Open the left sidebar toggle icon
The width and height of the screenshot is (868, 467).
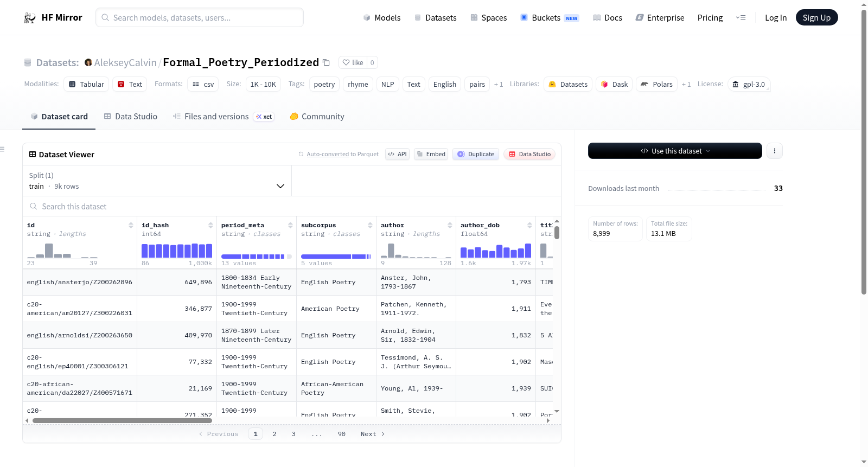click(x=2, y=149)
